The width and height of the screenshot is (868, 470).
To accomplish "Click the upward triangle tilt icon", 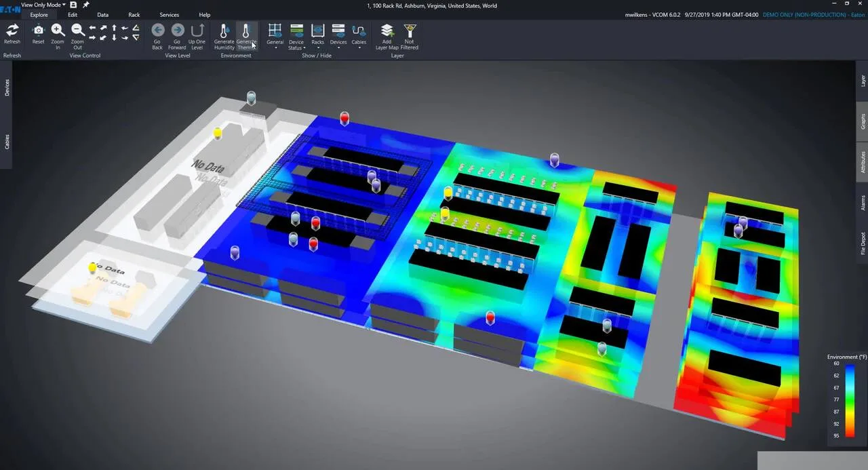I will tap(136, 28).
